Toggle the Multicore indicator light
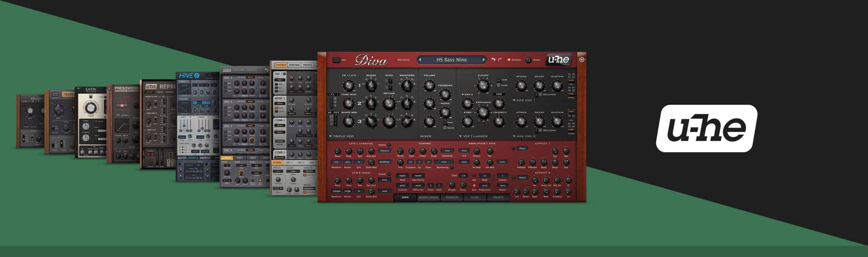This screenshot has width=868, height=257. point(509,60)
